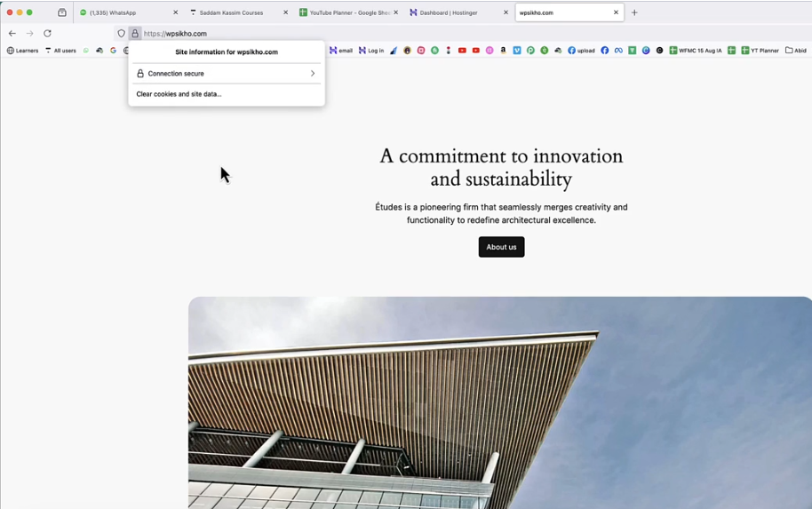Open the Facebook upload bookmark

pyautogui.click(x=581, y=51)
